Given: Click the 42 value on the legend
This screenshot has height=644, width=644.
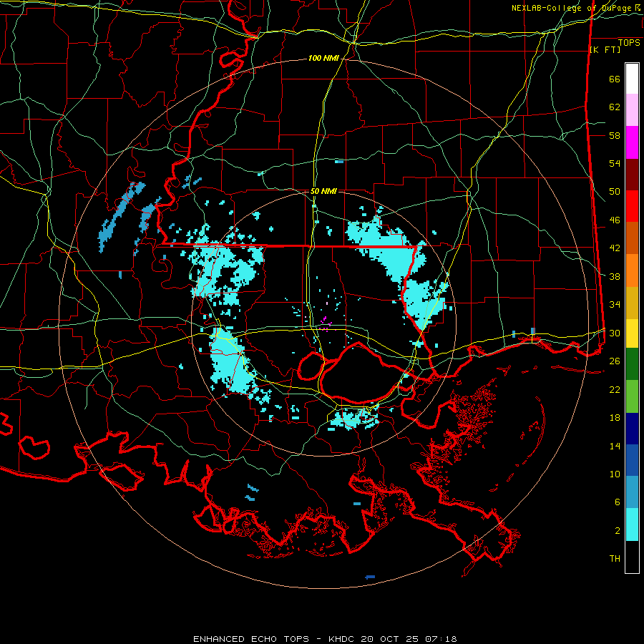Looking at the screenshot, I should (615, 248).
